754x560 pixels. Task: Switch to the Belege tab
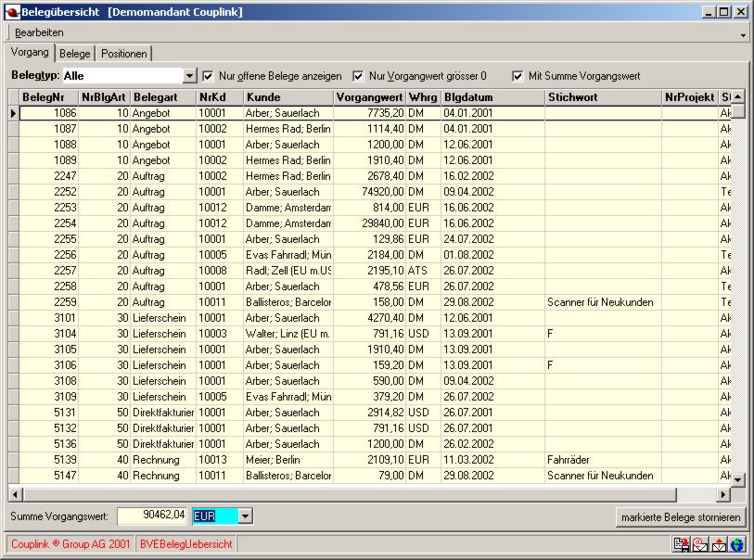coord(75,54)
